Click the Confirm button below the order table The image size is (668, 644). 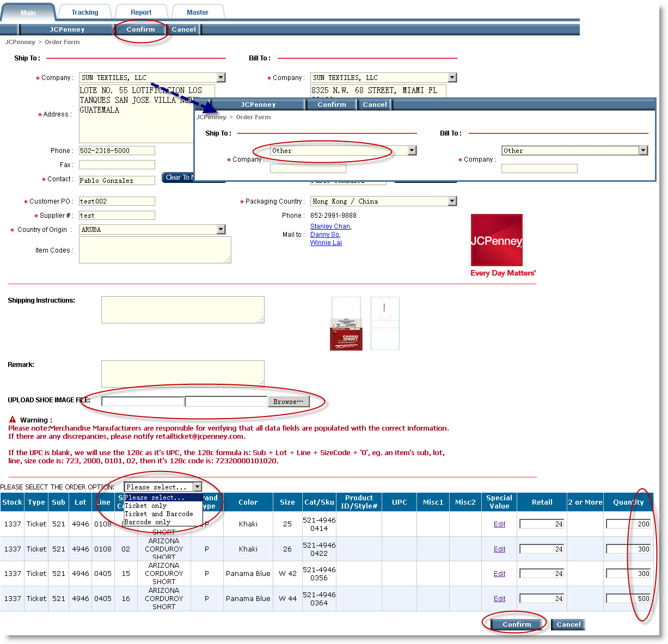(x=517, y=624)
